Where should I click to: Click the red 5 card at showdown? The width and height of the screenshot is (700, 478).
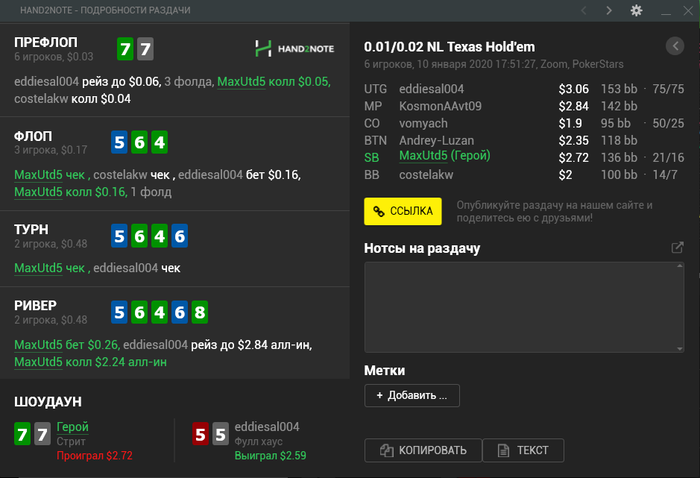[200, 434]
